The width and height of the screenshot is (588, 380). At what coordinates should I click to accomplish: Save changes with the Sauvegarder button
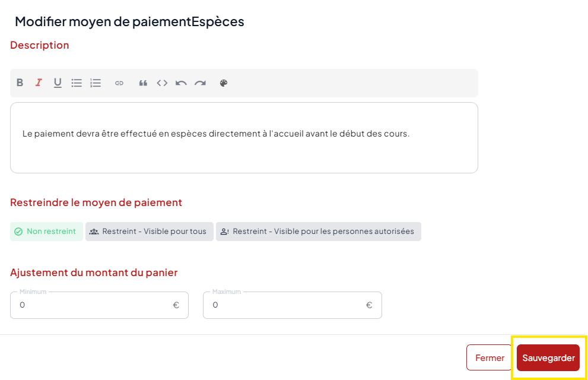click(548, 358)
